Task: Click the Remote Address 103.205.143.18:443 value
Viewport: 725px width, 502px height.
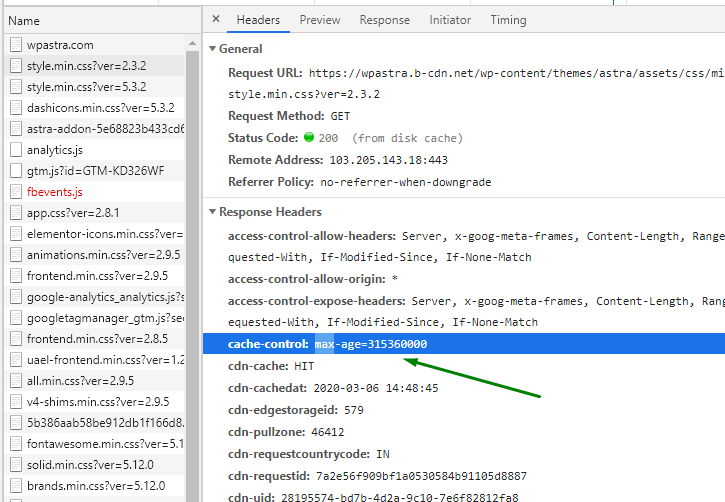Action: pyautogui.click(x=388, y=160)
